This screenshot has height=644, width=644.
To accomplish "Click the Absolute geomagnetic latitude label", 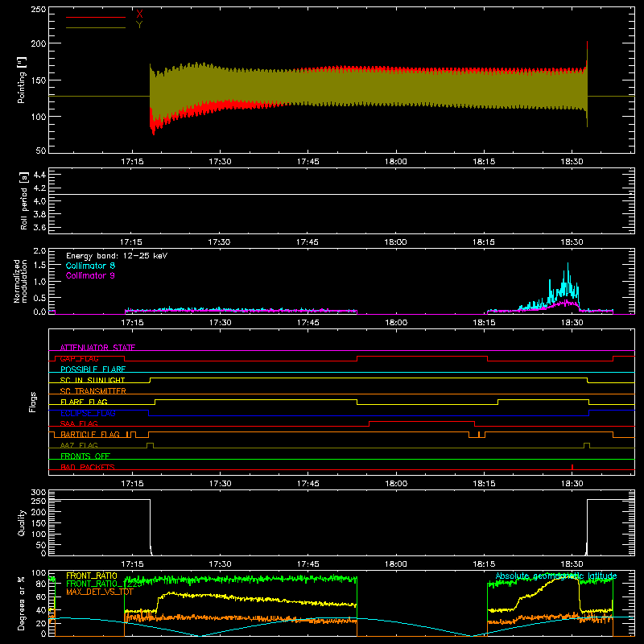I will [x=556, y=576].
